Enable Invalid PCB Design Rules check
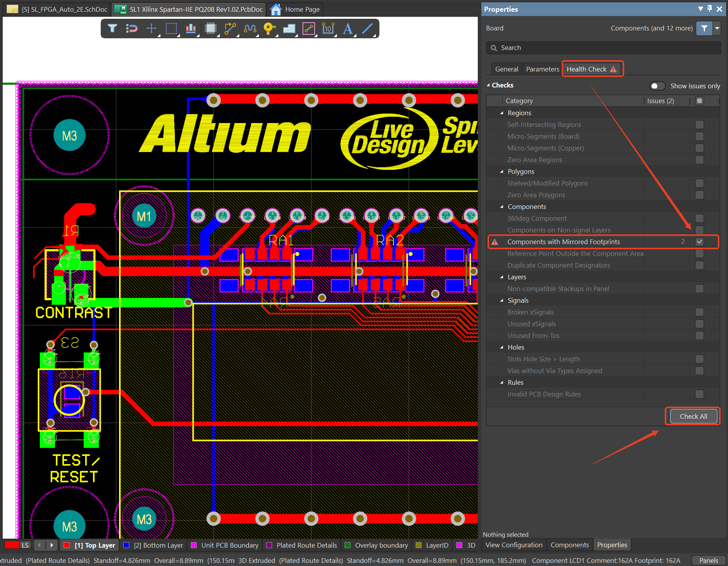Image resolution: width=728 pixels, height=566 pixels. tap(700, 394)
